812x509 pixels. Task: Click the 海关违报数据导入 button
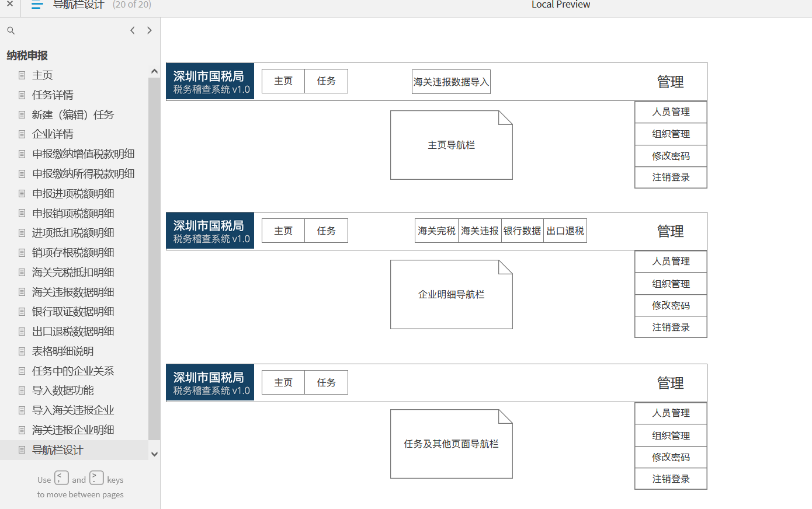click(451, 82)
